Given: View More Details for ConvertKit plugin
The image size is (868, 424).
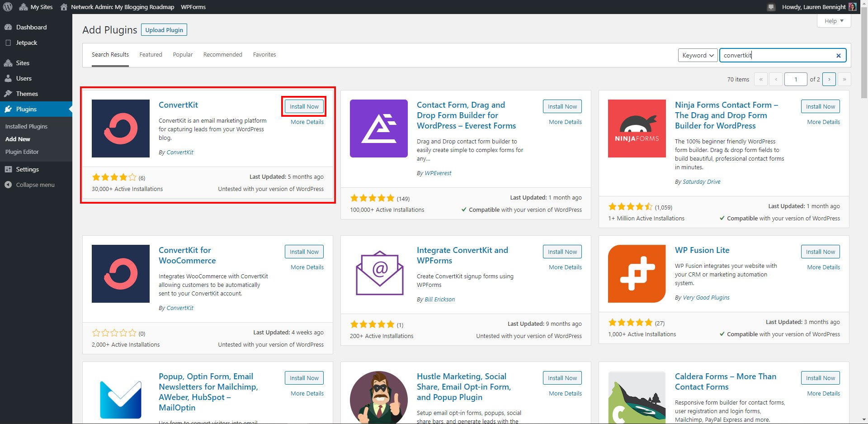Looking at the screenshot, I should click(x=307, y=122).
